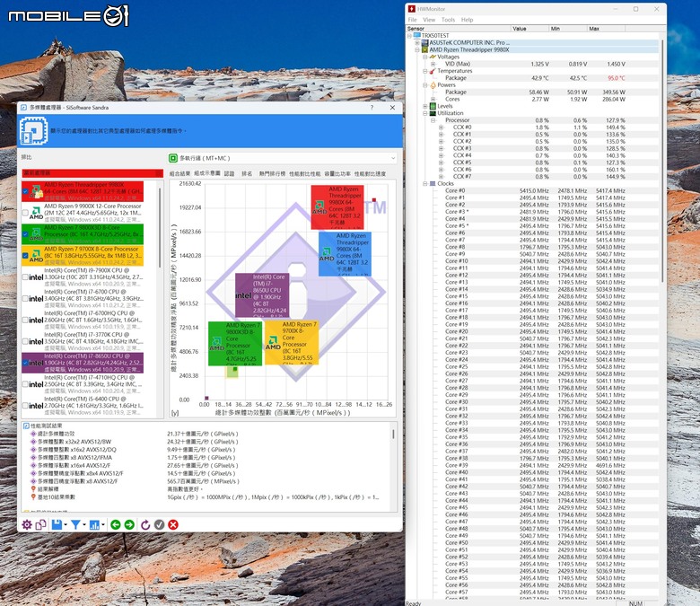The height and width of the screenshot is (606, 700).
Task: Check the Intel Core i9-7900X checkbox
Action: click(x=25, y=277)
